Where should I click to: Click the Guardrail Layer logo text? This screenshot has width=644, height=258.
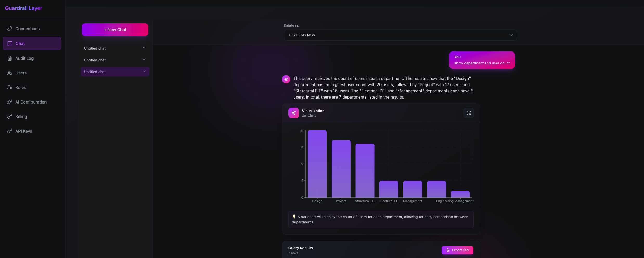23,8
